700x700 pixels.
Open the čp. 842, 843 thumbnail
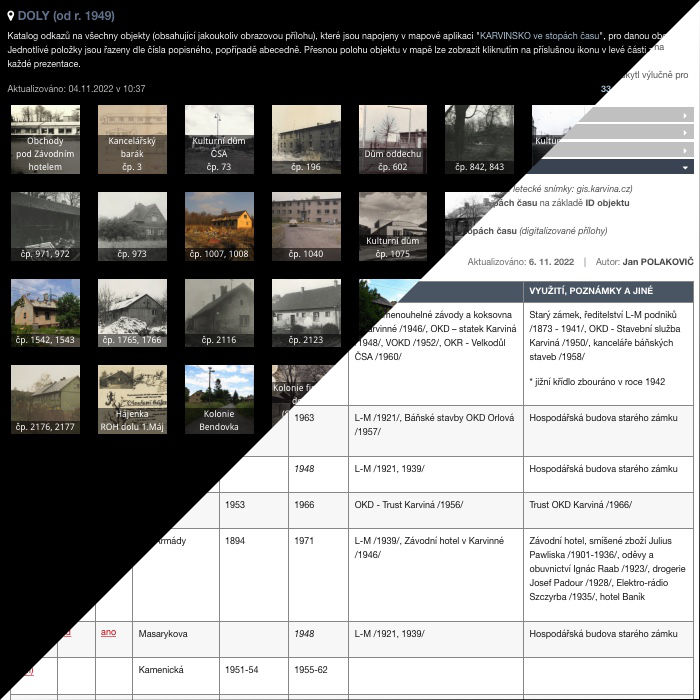[479, 139]
